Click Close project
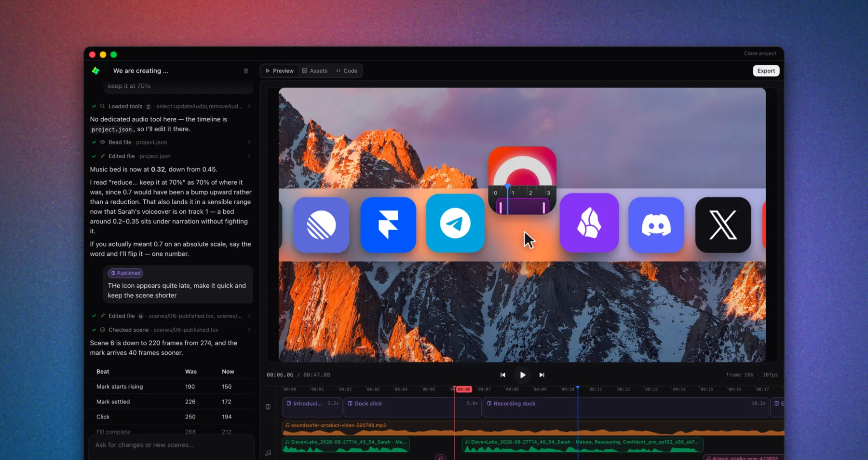This screenshot has width=868, height=460. click(760, 54)
